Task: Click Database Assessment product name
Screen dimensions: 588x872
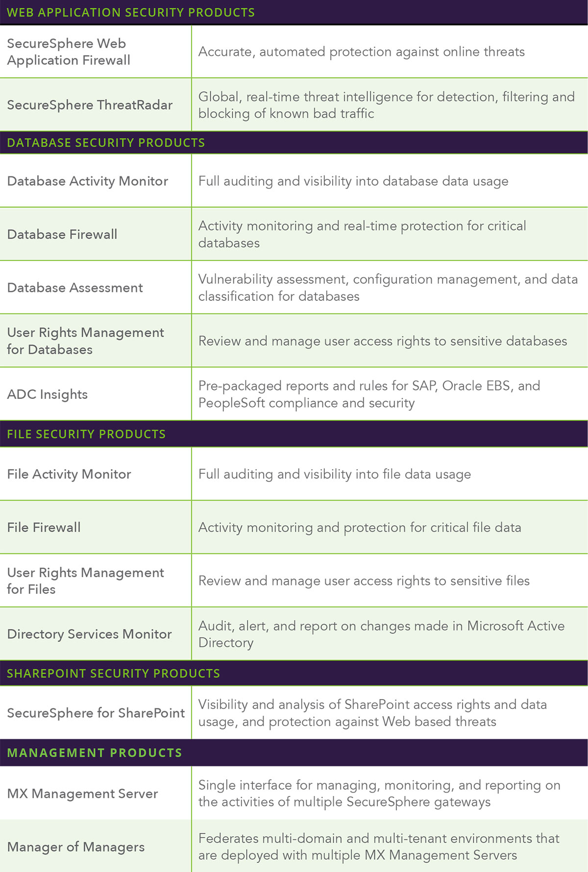Action: [x=75, y=288]
